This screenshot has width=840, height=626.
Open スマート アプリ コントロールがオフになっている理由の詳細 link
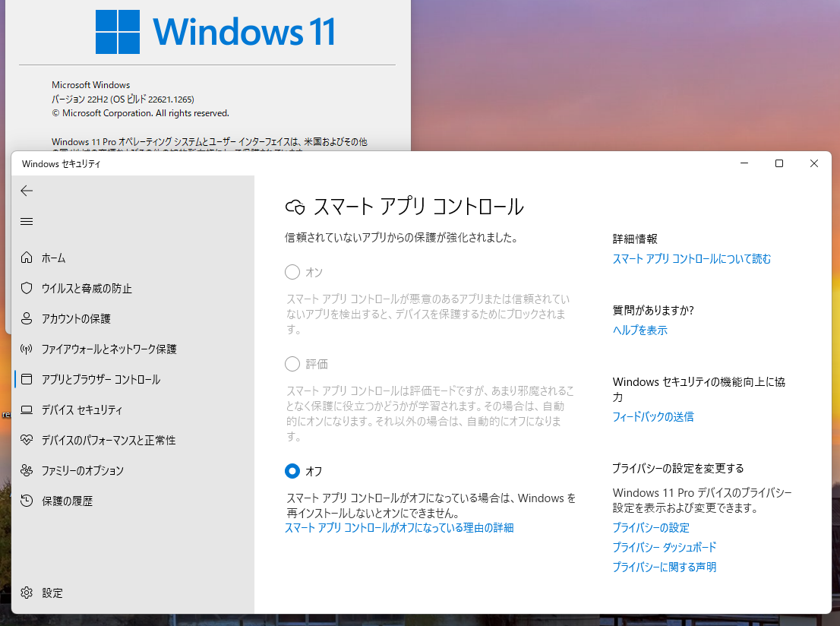click(x=399, y=528)
